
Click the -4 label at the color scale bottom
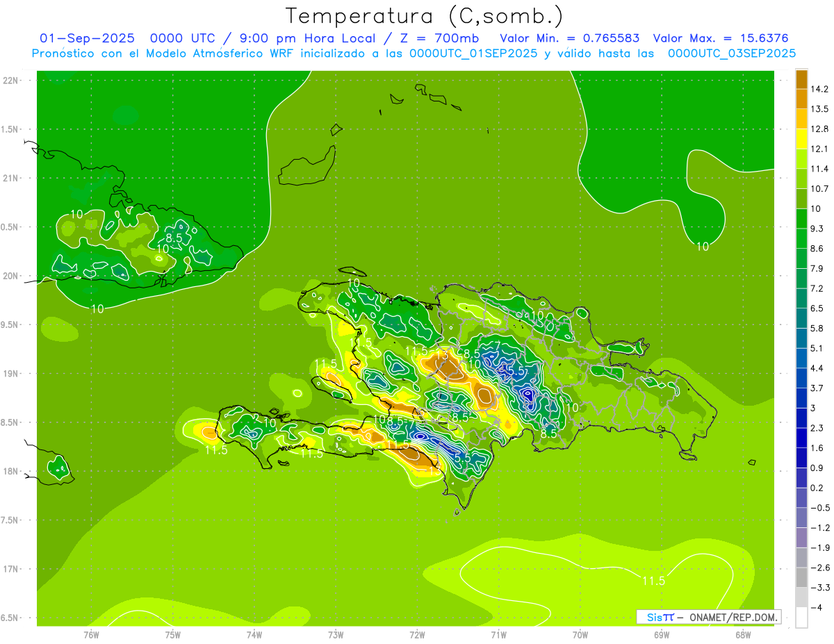(x=816, y=606)
